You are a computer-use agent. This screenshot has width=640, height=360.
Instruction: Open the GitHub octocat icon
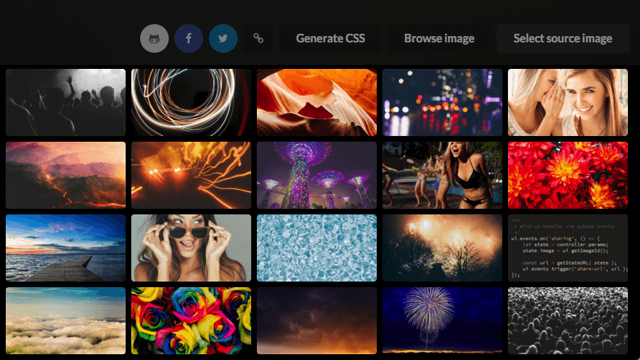click(x=154, y=38)
